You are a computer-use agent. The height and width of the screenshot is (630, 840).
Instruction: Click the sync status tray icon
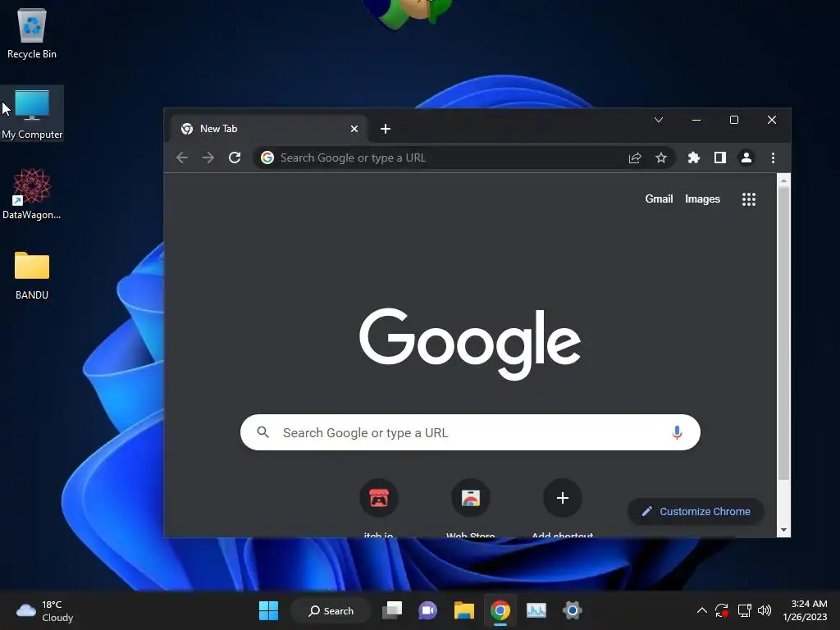722,610
